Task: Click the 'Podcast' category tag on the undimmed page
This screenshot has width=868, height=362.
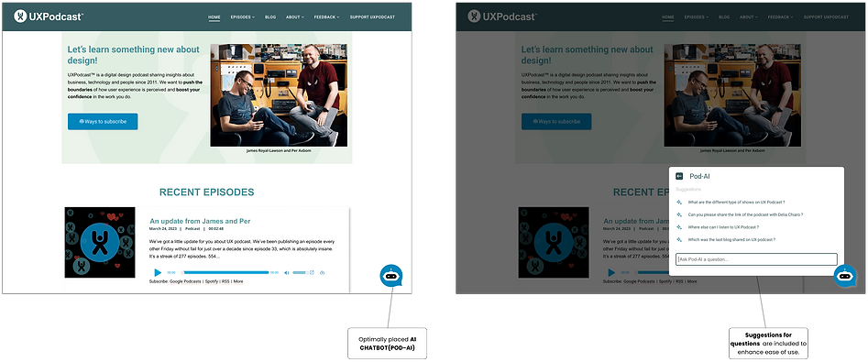Action: tap(192, 228)
